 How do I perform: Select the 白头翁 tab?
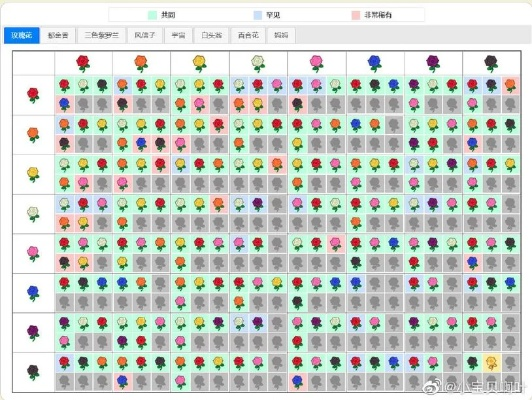pos(211,35)
